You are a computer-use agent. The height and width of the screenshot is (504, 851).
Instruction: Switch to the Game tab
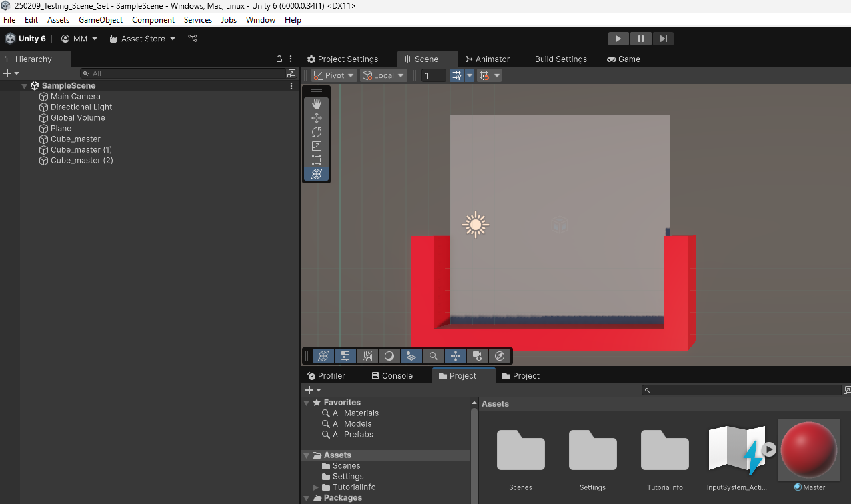624,59
